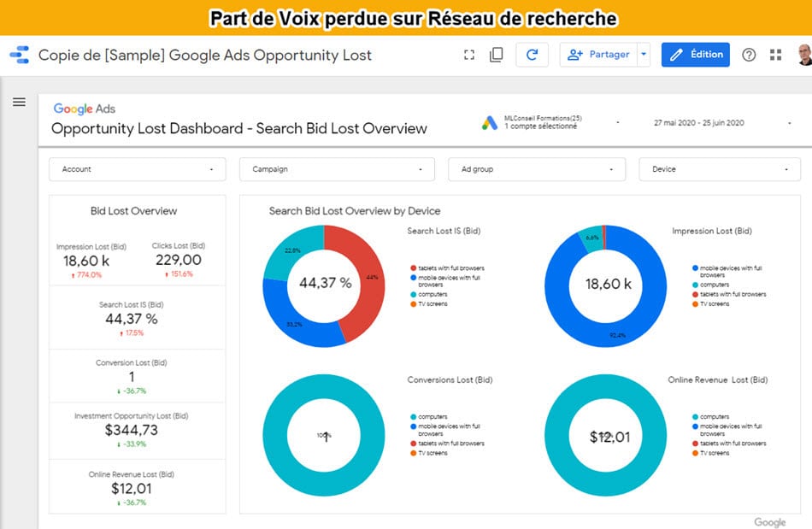The width and height of the screenshot is (812, 529).
Task: Click blue mobile devices legend swatch in Search Lost IS
Action: click(413, 278)
